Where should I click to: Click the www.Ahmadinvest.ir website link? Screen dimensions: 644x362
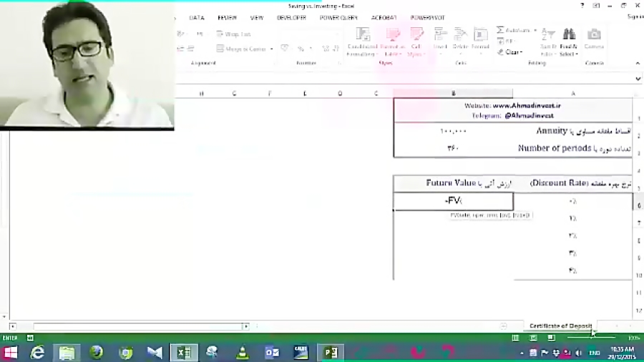pyautogui.click(x=527, y=105)
